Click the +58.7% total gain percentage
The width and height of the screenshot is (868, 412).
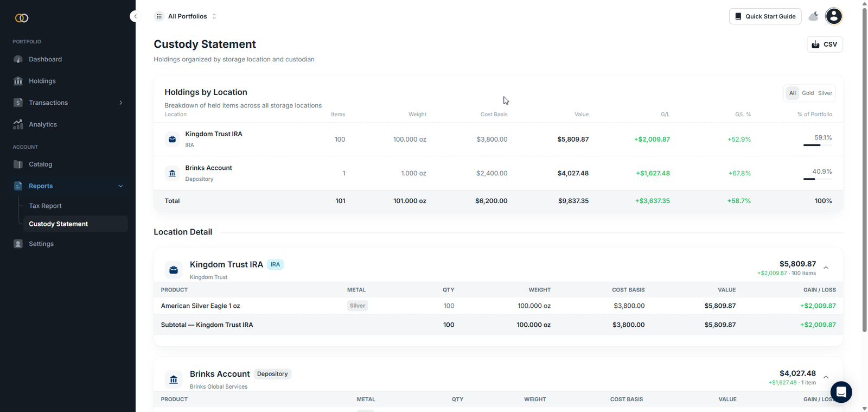pos(739,201)
